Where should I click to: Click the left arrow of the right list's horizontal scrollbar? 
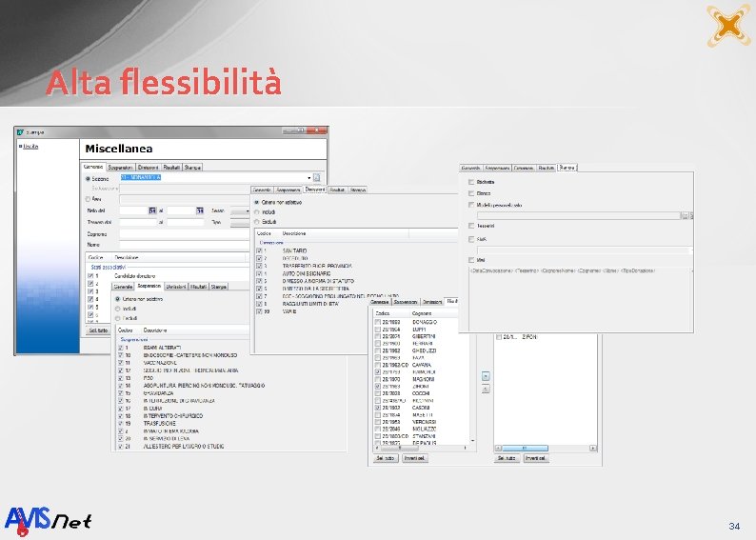pos(499,448)
